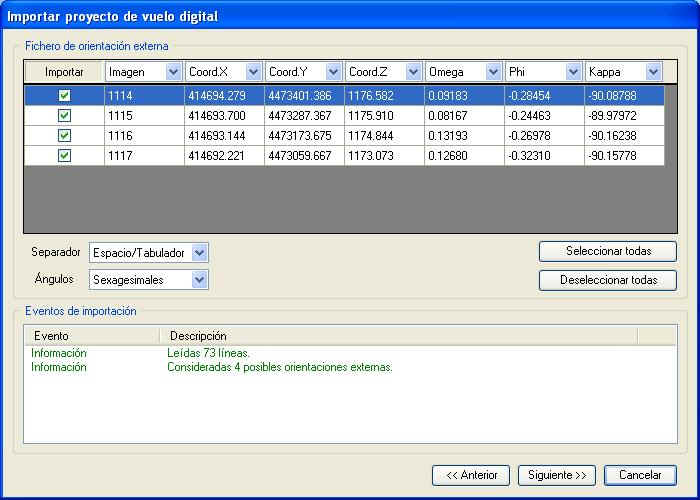The image size is (700, 500).
Task: Click the Importar column header
Action: [x=64, y=72]
